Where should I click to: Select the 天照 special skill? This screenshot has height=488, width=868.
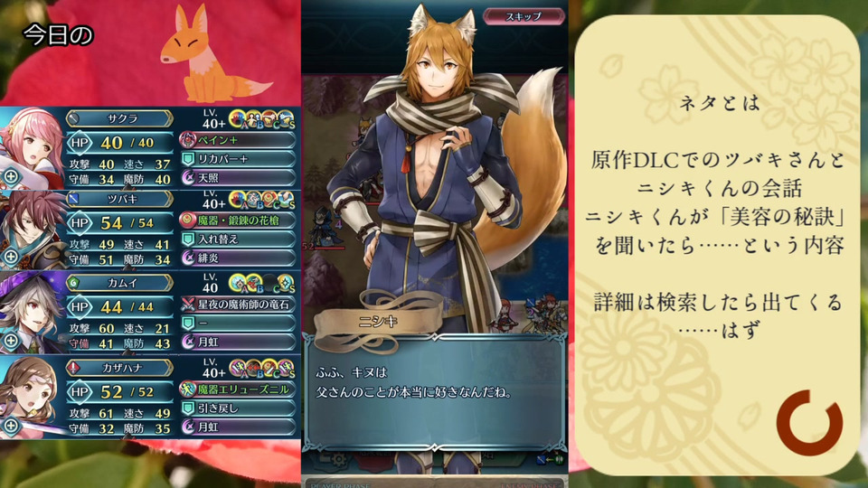238,178
